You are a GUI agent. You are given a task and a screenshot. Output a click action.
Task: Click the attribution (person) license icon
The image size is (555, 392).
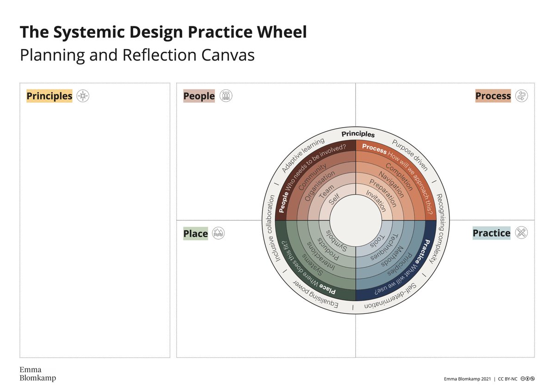tap(527, 379)
